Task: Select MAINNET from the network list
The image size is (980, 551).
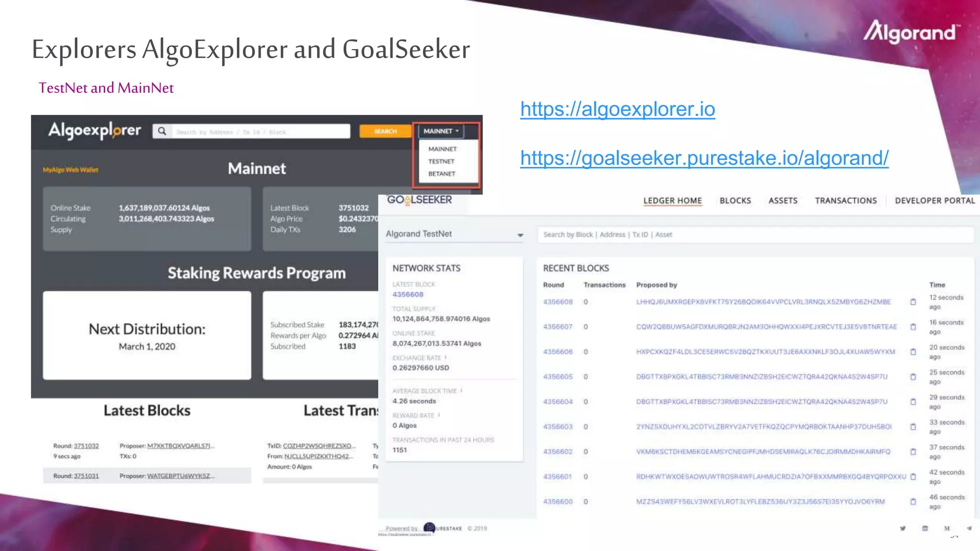Action: point(442,149)
